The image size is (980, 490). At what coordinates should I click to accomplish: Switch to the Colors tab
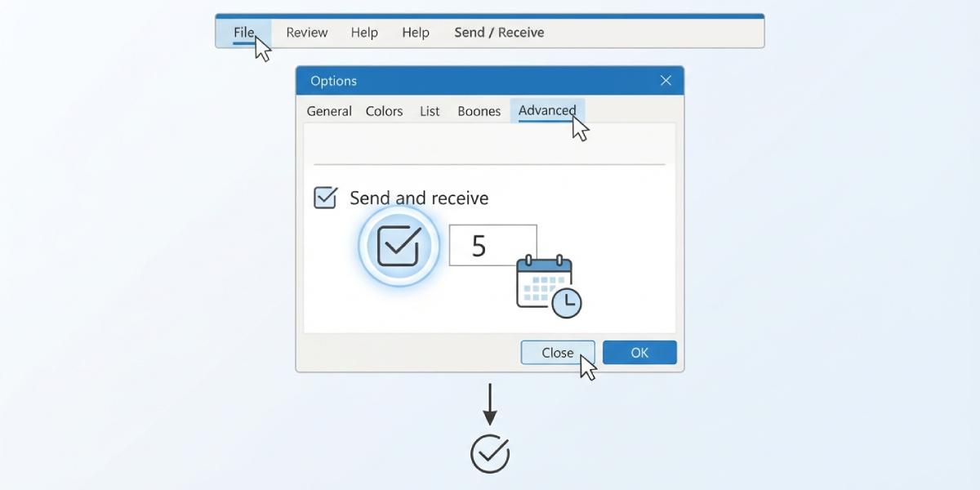(x=384, y=111)
